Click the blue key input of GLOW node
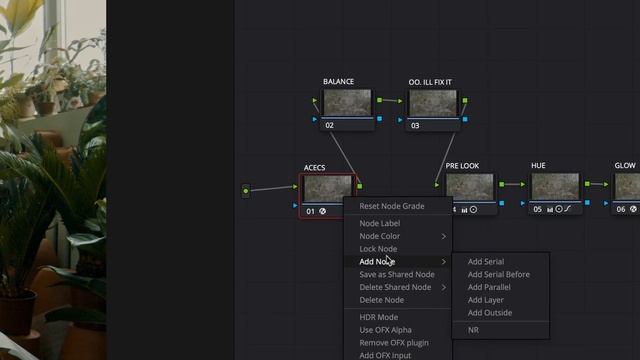Image resolution: width=640 pixels, height=360 pixels. click(606, 203)
